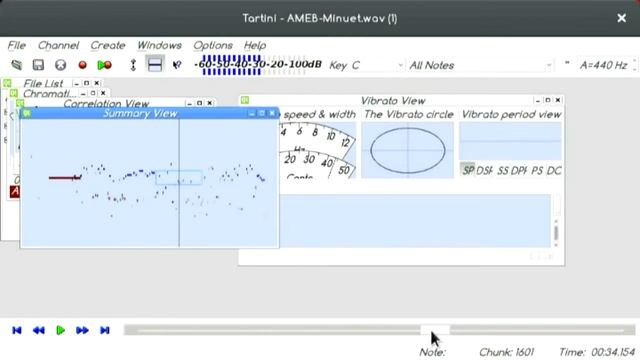Click the Correlation View window icon
The image size is (640, 360).
20,103
